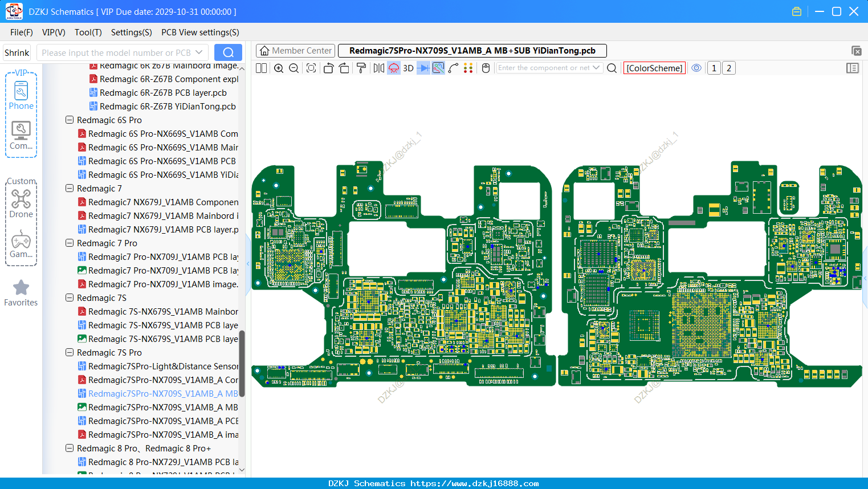The height and width of the screenshot is (489, 868).
Task: Collapse the Redmagic 7 folder
Action: point(70,189)
